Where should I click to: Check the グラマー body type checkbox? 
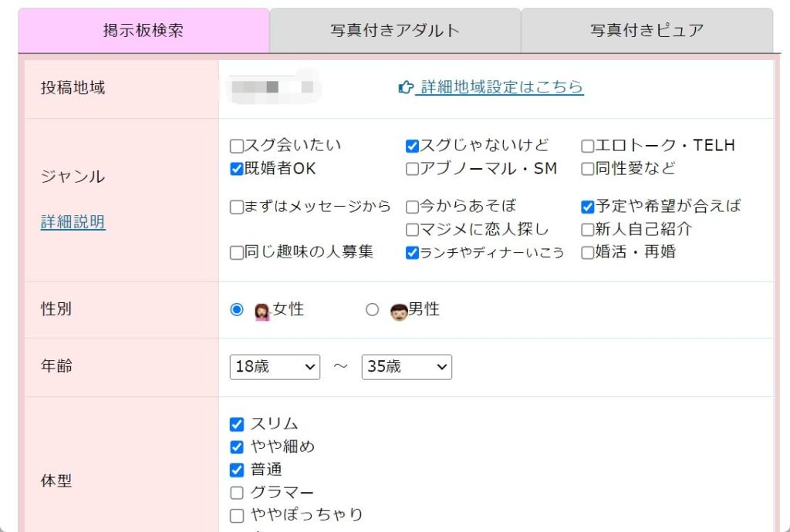pyautogui.click(x=237, y=493)
